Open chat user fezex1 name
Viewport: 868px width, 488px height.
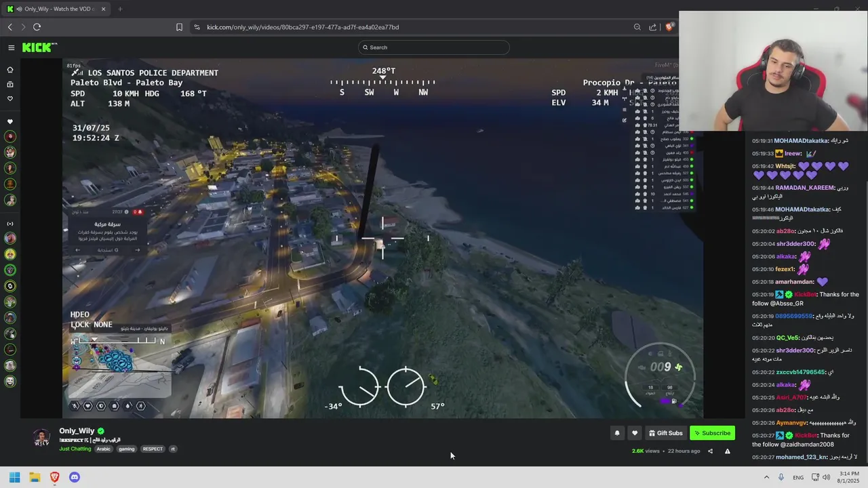pos(785,269)
